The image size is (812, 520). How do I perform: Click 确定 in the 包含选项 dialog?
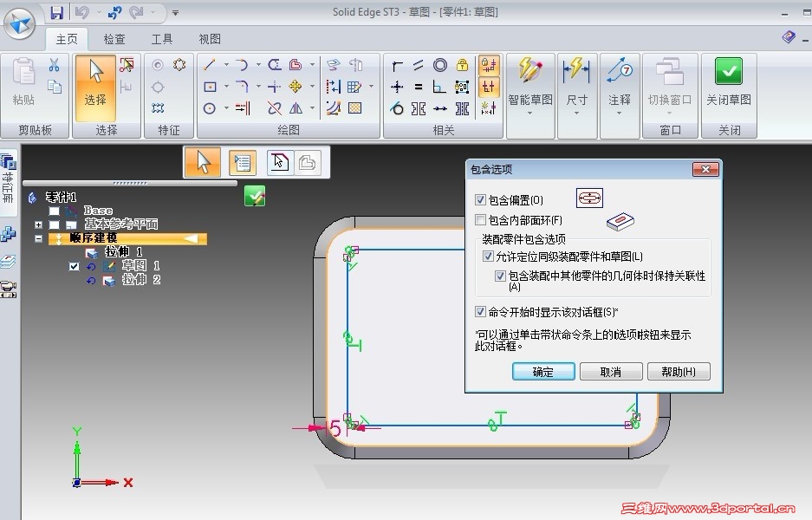tap(543, 371)
